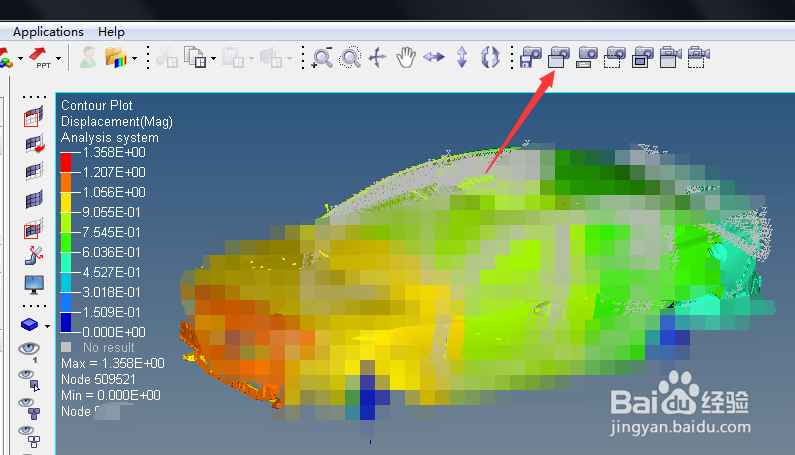795x455 pixels.
Task: Click the 'Contour Plot' legend title
Action: [x=97, y=106]
